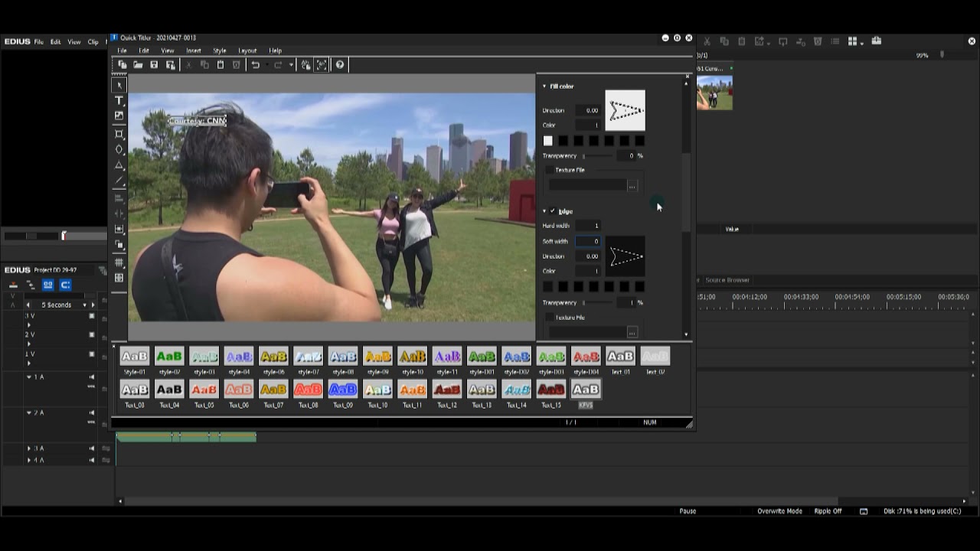Open the Quick Titler Style menu
The height and width of the screenshot is (551, 980).
click(x=220, y=51)
